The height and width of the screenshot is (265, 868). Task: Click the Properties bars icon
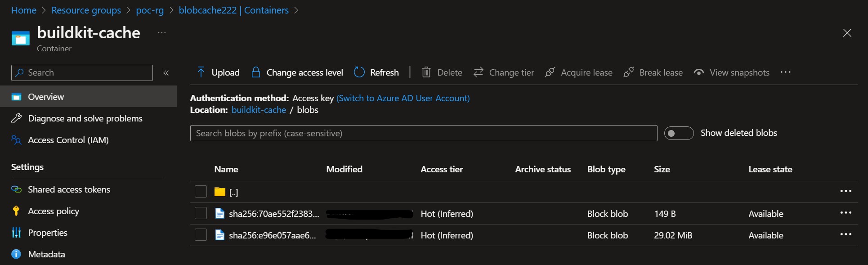pyautogui.click(x=17, y=233)
